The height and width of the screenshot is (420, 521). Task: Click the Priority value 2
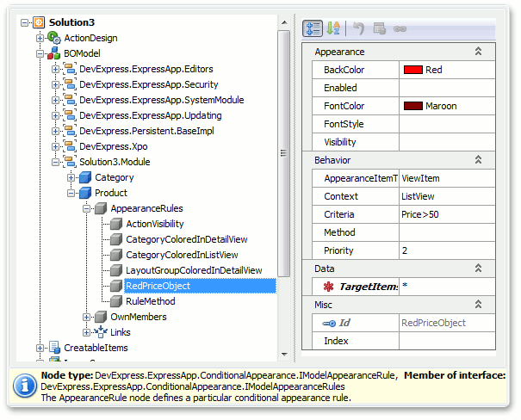click(447, 250)
